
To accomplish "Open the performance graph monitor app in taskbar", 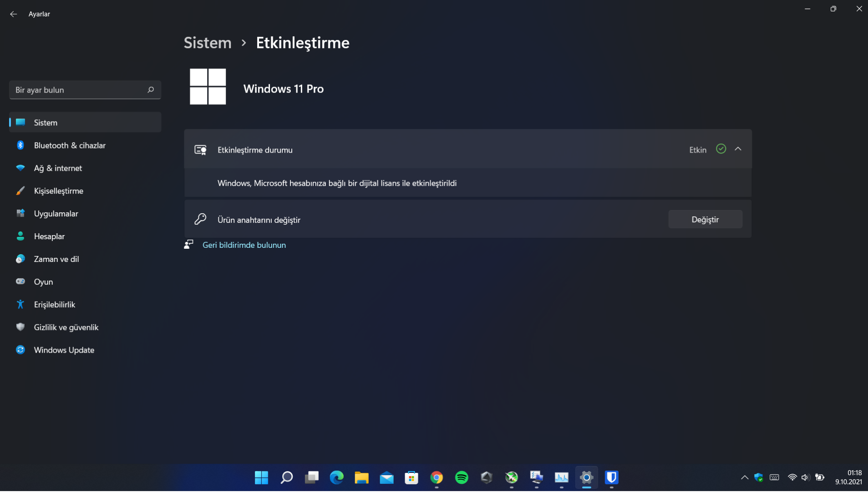I will (x=562, y=477).
